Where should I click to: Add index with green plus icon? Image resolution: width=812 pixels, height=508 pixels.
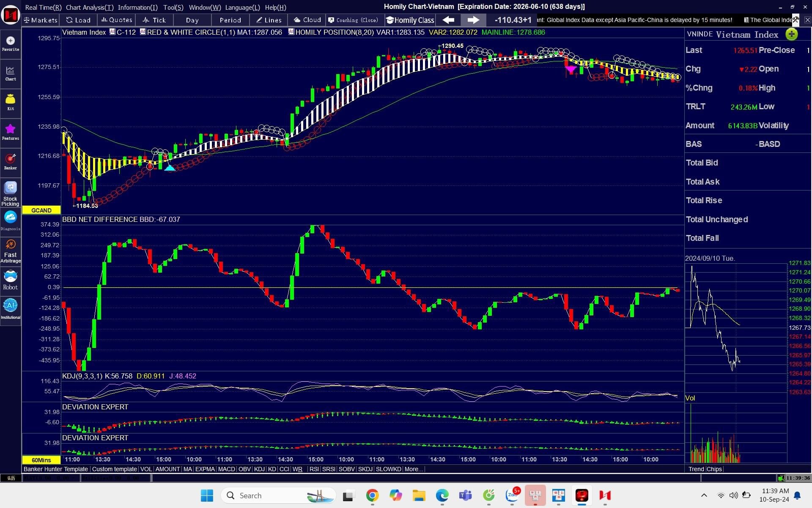[791, 34]
